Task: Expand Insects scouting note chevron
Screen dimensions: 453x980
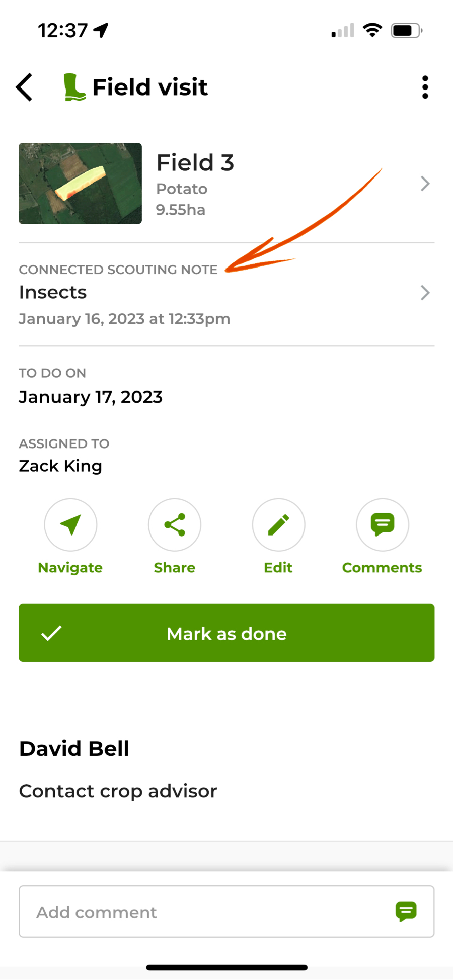Action: [x=425, y=293]
